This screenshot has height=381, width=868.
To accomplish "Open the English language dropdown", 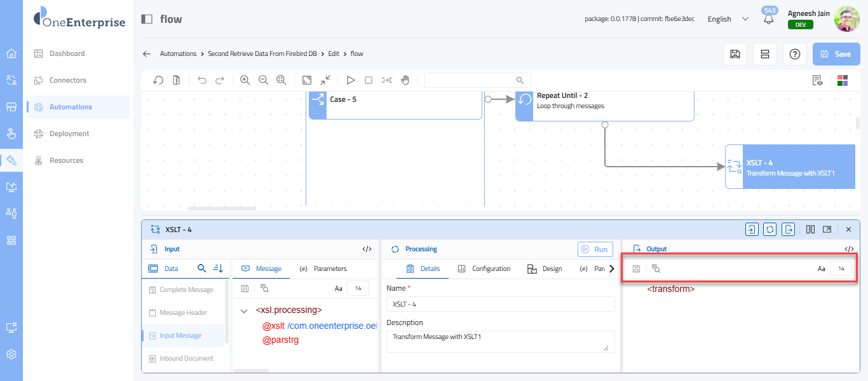I will coord(728,19).
